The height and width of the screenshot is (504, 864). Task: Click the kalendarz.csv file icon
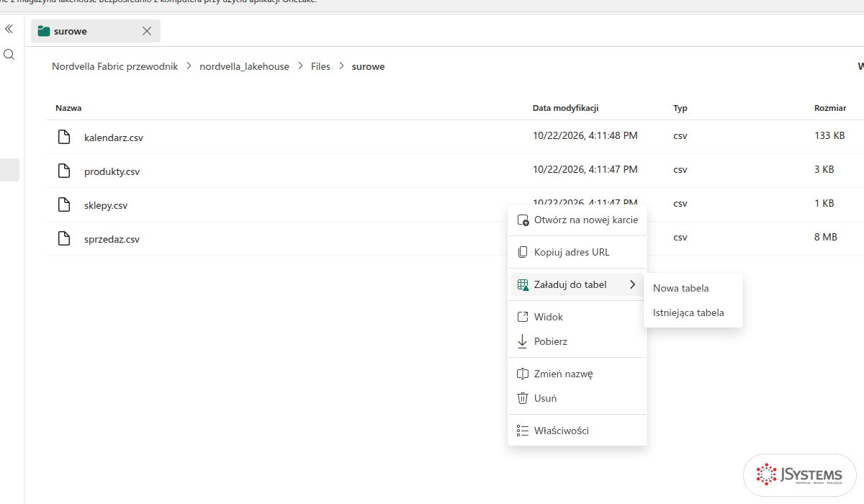[x=64, y=137]
